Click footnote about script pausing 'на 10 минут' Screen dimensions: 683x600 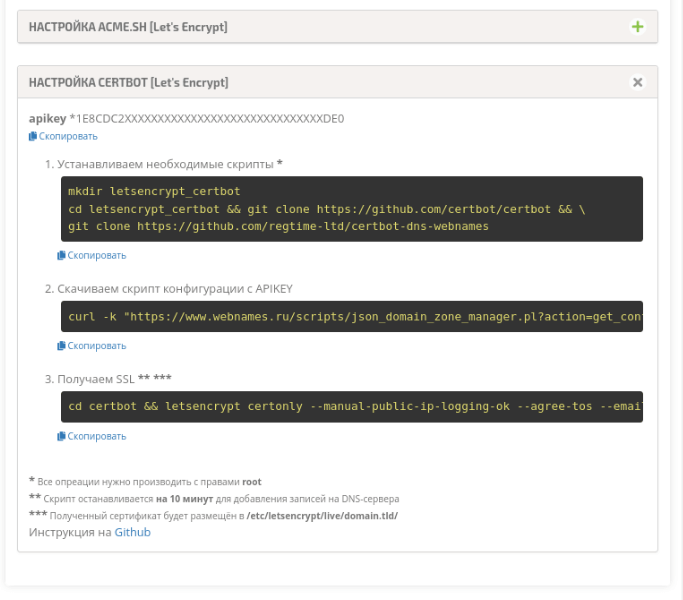(x=221, y=499)
